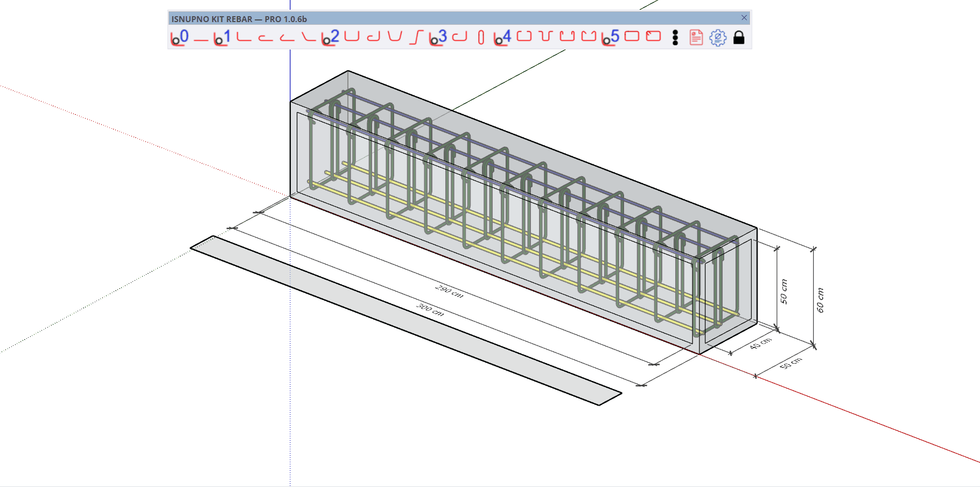
Task: Open rebar settings gear icon
Action: (x=717, y=37)
